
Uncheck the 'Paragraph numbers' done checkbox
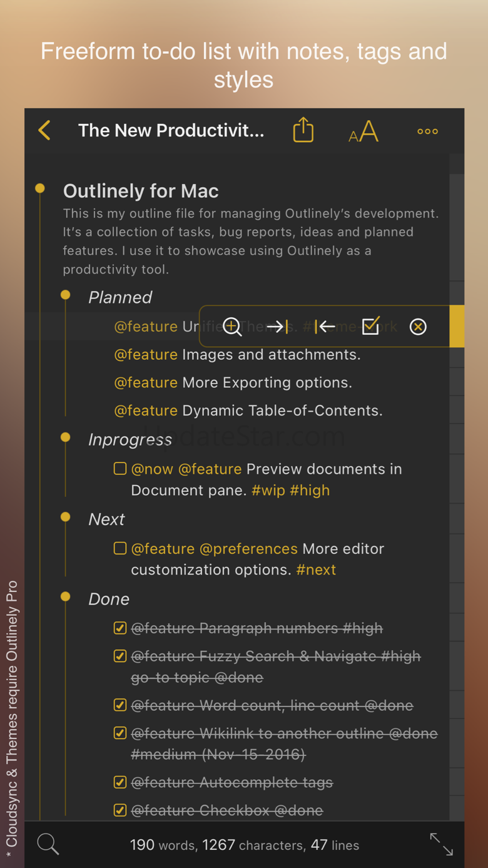(120, 628)
